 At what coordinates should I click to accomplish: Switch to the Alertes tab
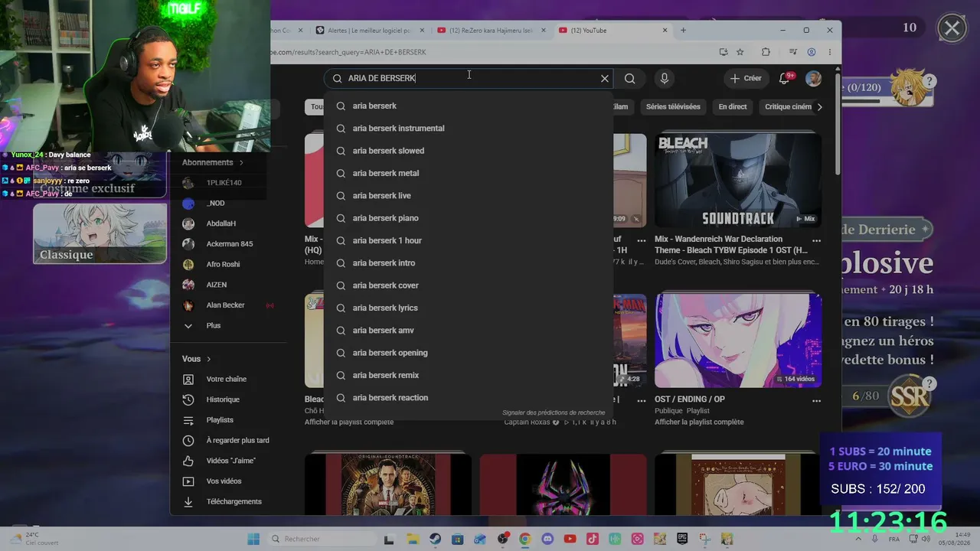pos(370,31)
